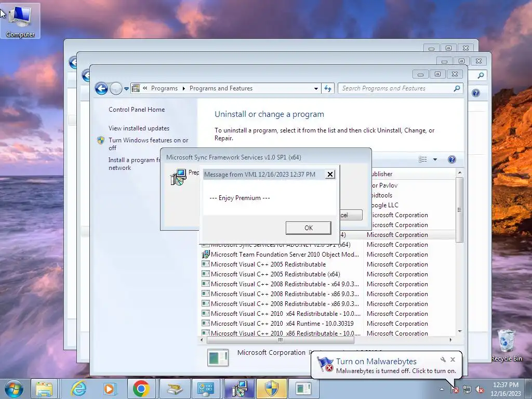The image size is (532, 399).
Task: Open options wrench in Malwarebytes balloon
Action: click(x=443, y=360)
